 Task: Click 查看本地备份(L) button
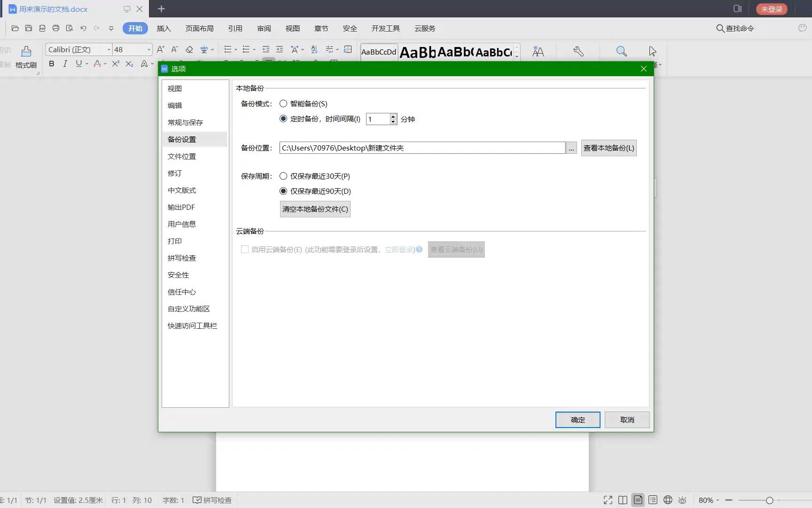[x=609, y=148]
